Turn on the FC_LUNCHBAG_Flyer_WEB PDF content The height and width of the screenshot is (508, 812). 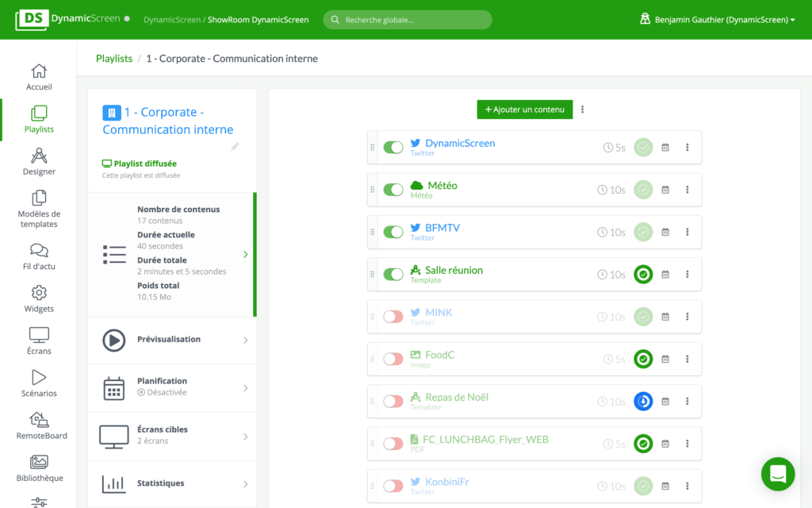(393, 443)
